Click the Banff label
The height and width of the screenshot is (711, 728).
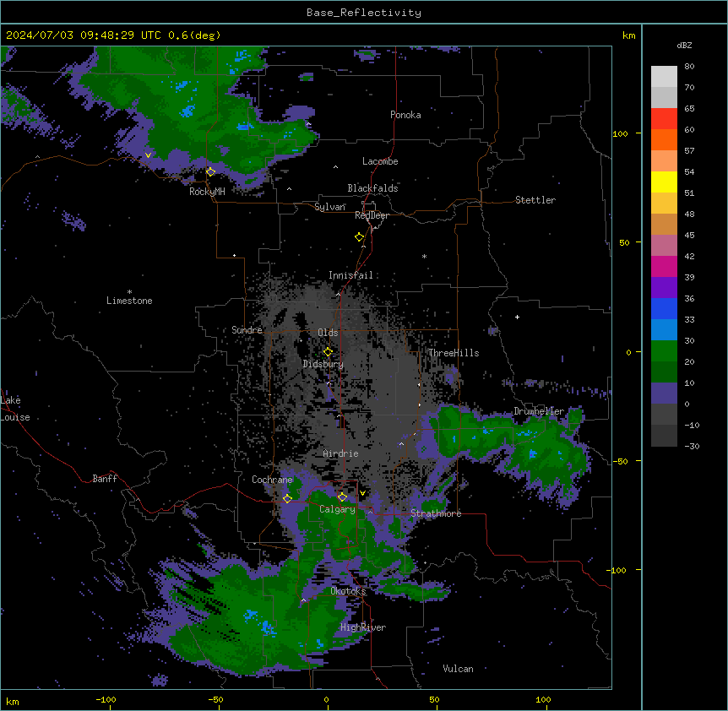(x=105, y=479)
